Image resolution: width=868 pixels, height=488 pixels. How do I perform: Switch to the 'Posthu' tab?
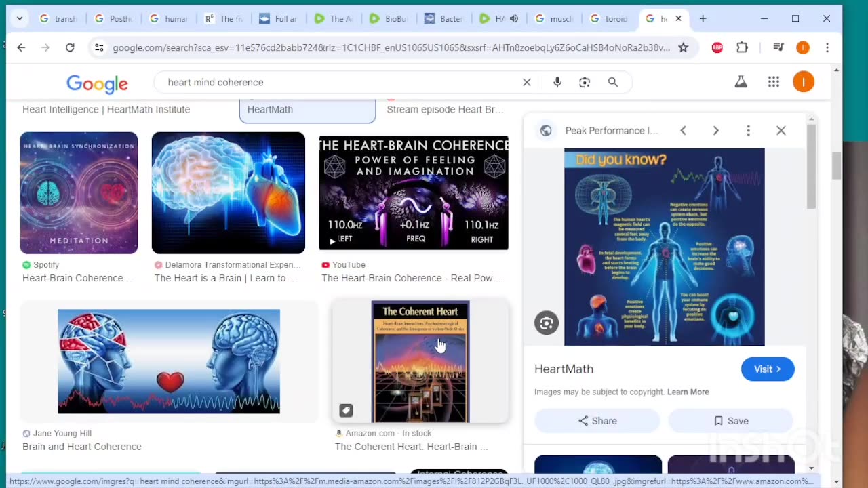[115, 19]
